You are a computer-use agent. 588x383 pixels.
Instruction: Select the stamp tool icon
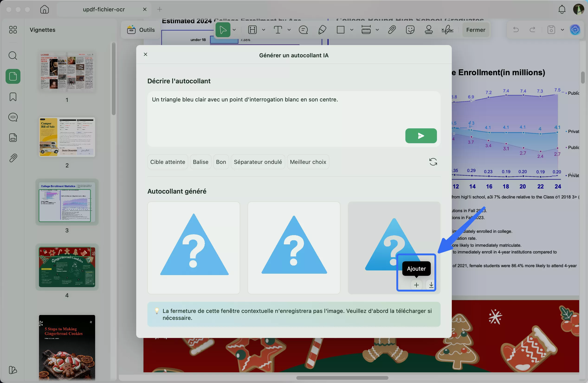pos(429,30)
